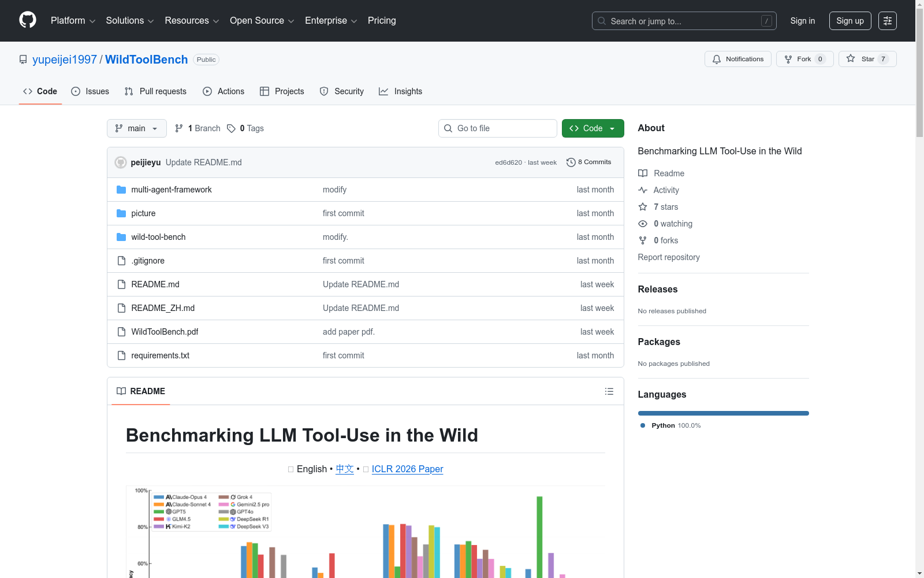Screen dimensions: 924x578
Task: Click the README.md file icon
Action: 121,284
